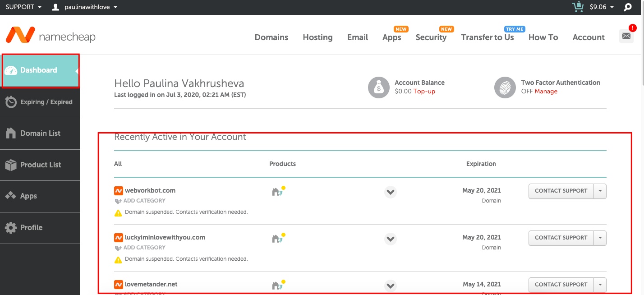Click the orange Namecheap icon beside lovemetander.net
This screenshot has width=644, height=295.
119,284
